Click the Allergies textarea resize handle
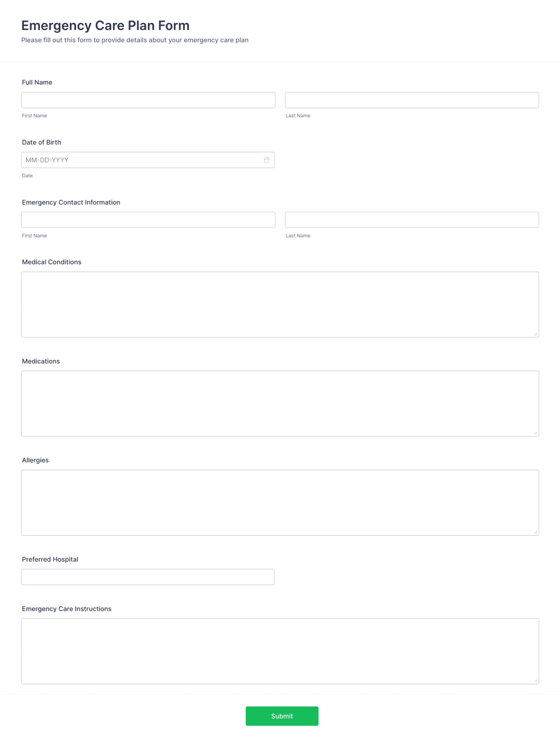 (535, 531)
